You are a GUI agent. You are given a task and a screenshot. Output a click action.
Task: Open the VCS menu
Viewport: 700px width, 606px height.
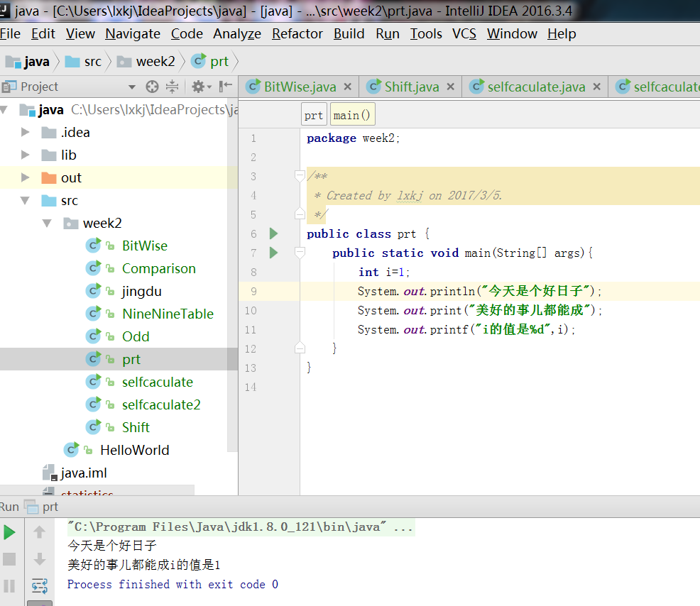click(x=464, y=34)
